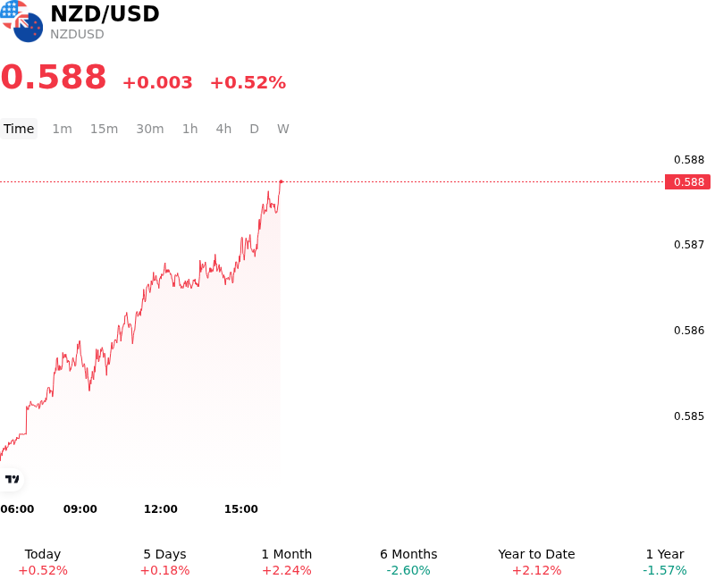Click the 12:00 time axis label
Screen dimensions: 715x588
[161, 508]
